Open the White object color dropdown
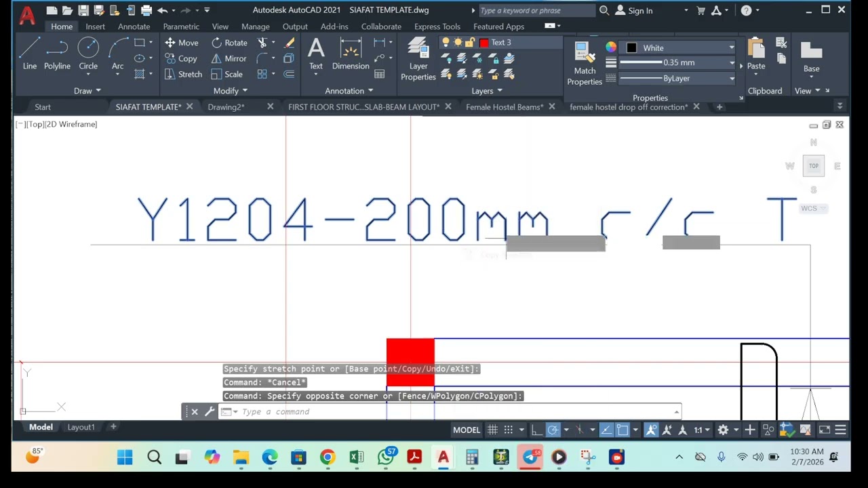The height and width of the screenshot is (488, 868). coord(732,48)
